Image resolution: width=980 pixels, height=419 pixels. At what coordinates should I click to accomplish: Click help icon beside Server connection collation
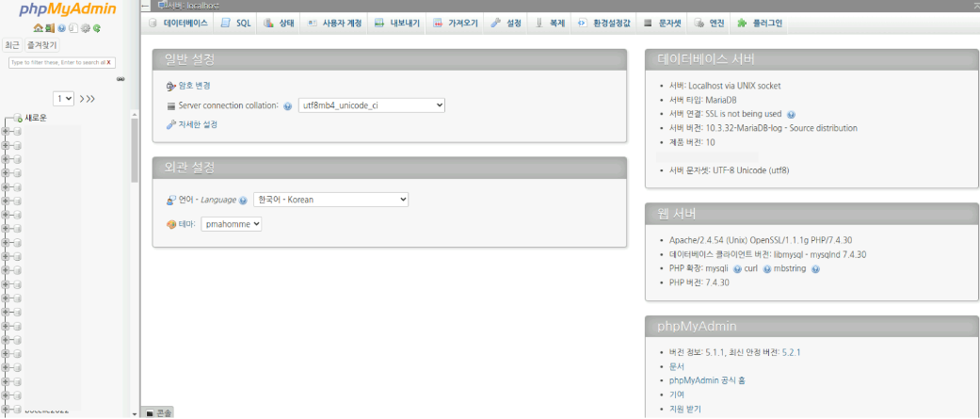click(287, 106)
